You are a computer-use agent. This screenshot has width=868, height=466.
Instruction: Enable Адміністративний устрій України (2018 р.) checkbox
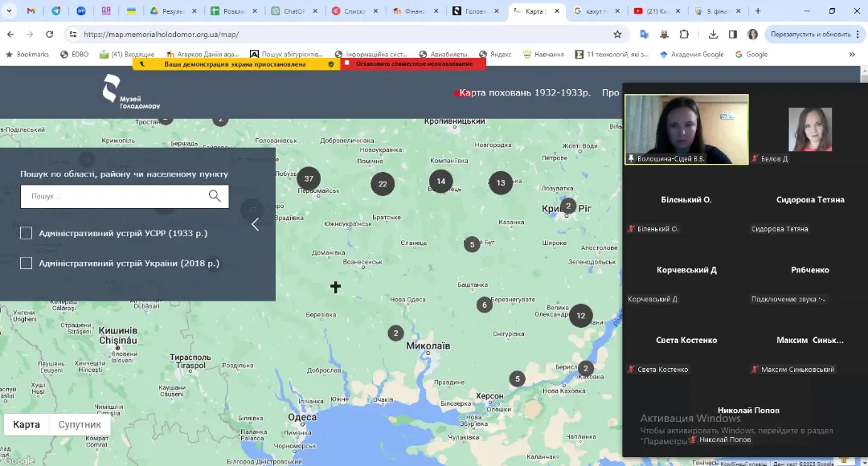(x=27, y=263)
